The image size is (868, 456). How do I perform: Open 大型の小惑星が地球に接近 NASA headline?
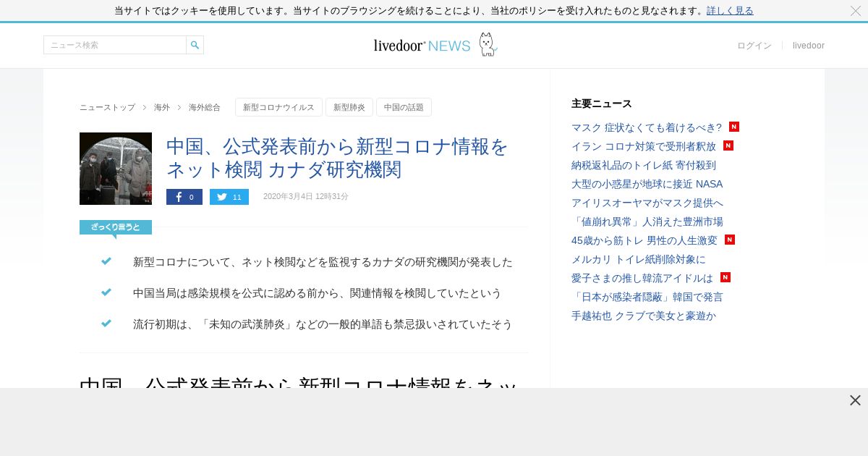(x=647, y=184)
